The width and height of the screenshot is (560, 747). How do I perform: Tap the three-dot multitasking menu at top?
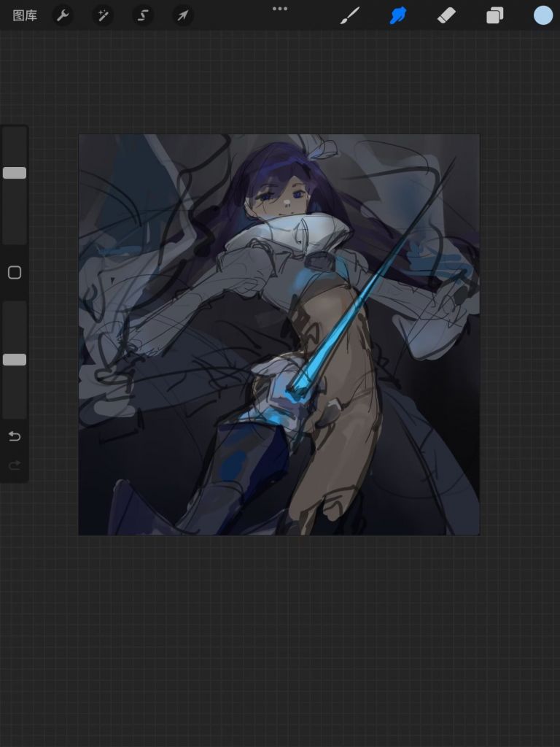280,9
